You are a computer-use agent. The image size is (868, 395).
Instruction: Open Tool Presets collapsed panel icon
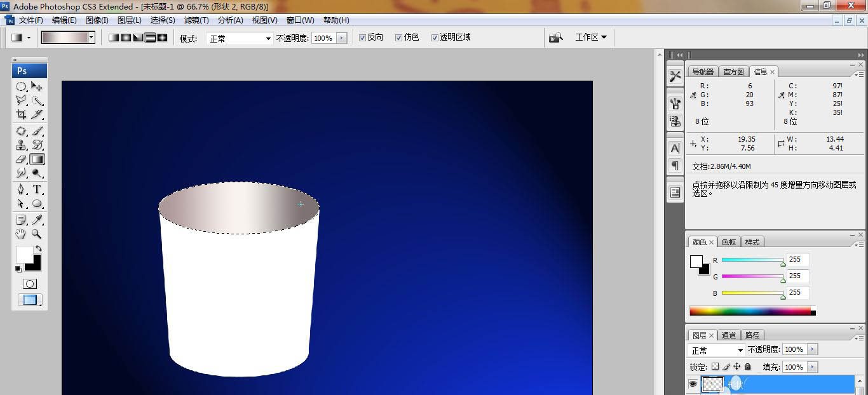pyautogui.click(x=675, y=76)
